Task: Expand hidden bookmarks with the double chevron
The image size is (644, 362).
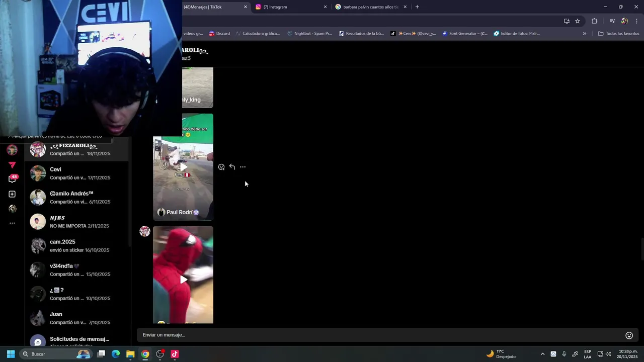Action: coord(584,34)
